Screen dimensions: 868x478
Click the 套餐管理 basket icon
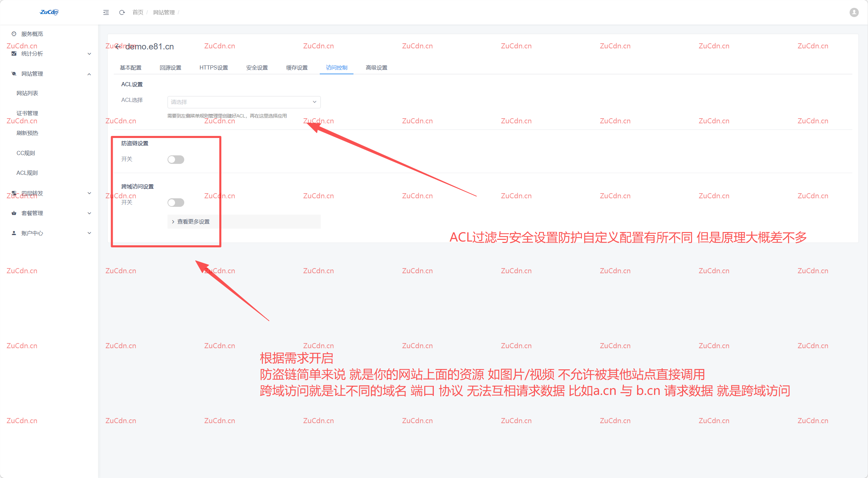[x=14, y=213]
